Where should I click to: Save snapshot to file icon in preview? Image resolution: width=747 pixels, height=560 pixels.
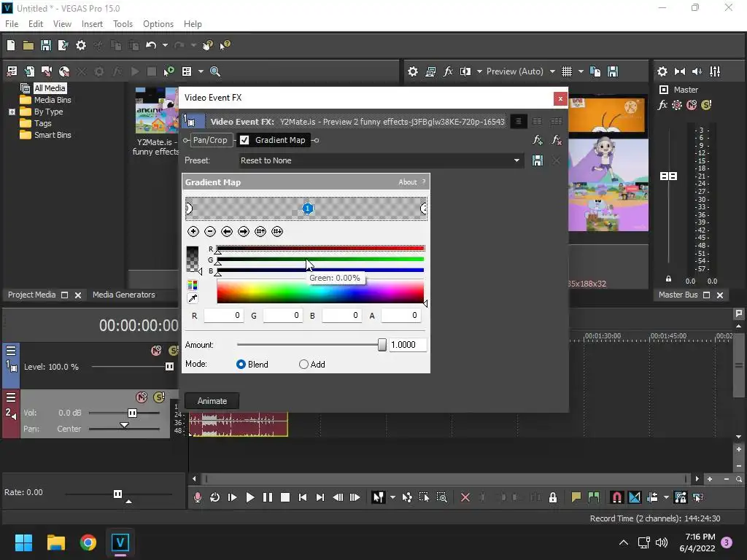coord(613,71)
